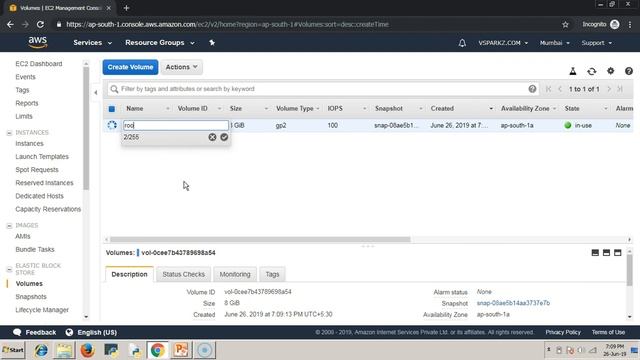The width and height of the screenshot is (640, 360).
Task: Click the details pane vertical scrollbar
Action: click(629, 269)
